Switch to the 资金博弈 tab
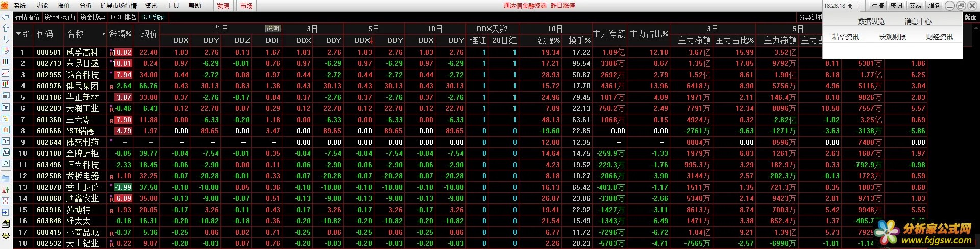 (x=92, y=17)
